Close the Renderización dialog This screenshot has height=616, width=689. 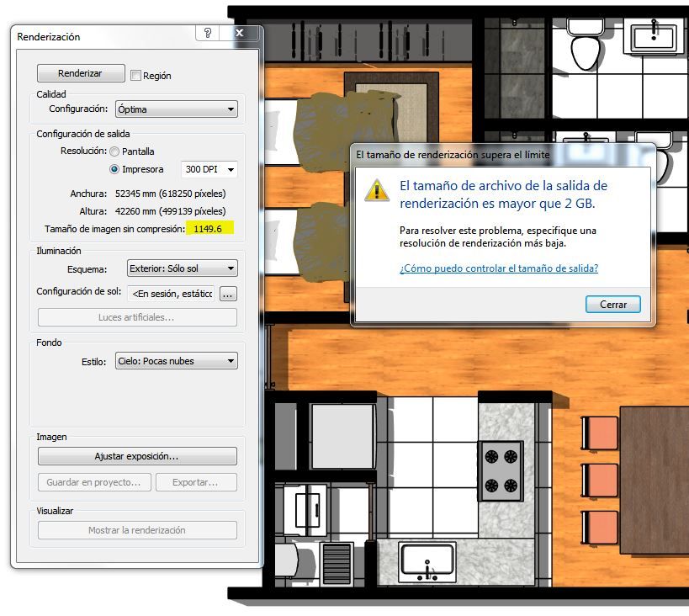240,33
